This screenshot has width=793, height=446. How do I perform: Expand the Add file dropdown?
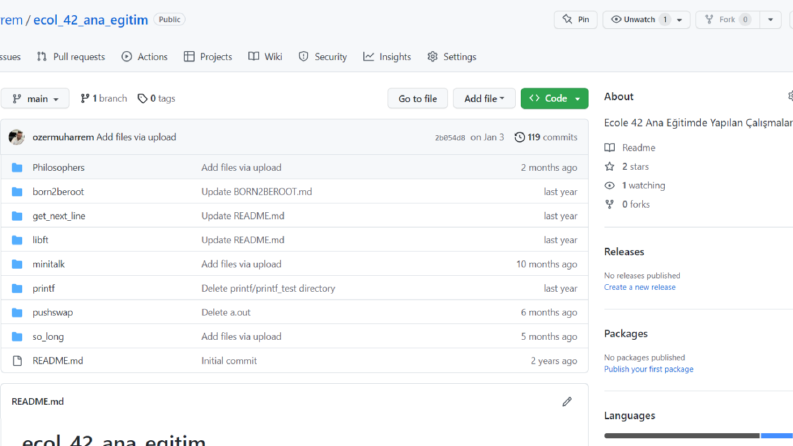pyautogui.click(x=484, y=99)
